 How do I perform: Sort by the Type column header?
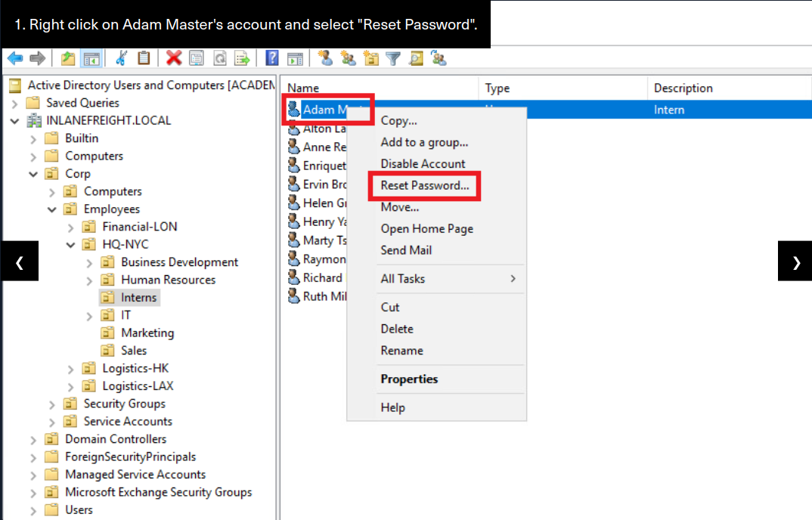click(x=563, y=88)
